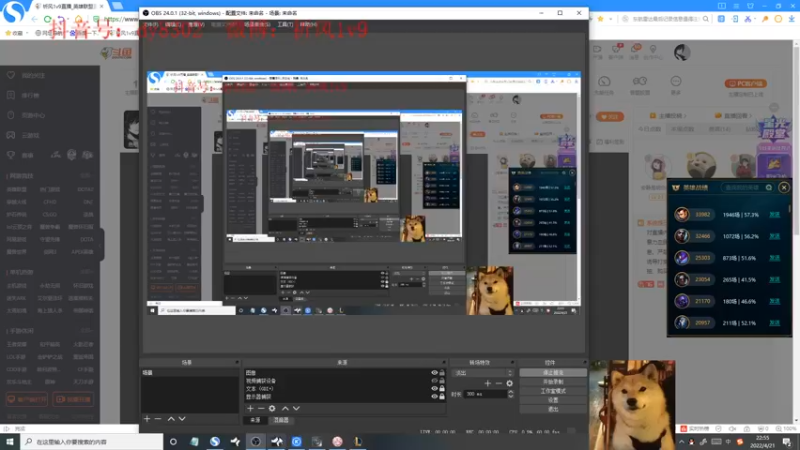Click the 开始录制 start recording button
The width and height of the screenshot is (800, 450).
point(553,382)
